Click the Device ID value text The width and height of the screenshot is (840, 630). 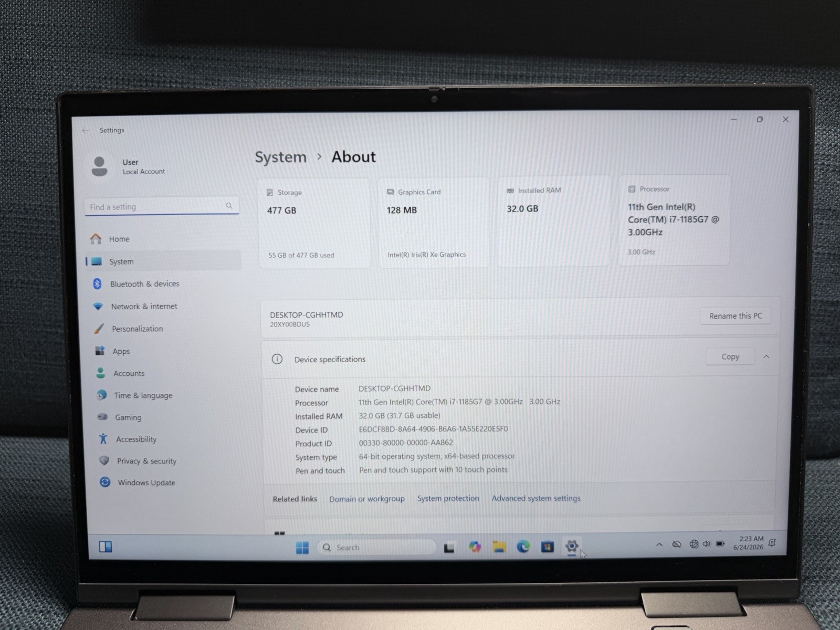(x=433, y=429)
